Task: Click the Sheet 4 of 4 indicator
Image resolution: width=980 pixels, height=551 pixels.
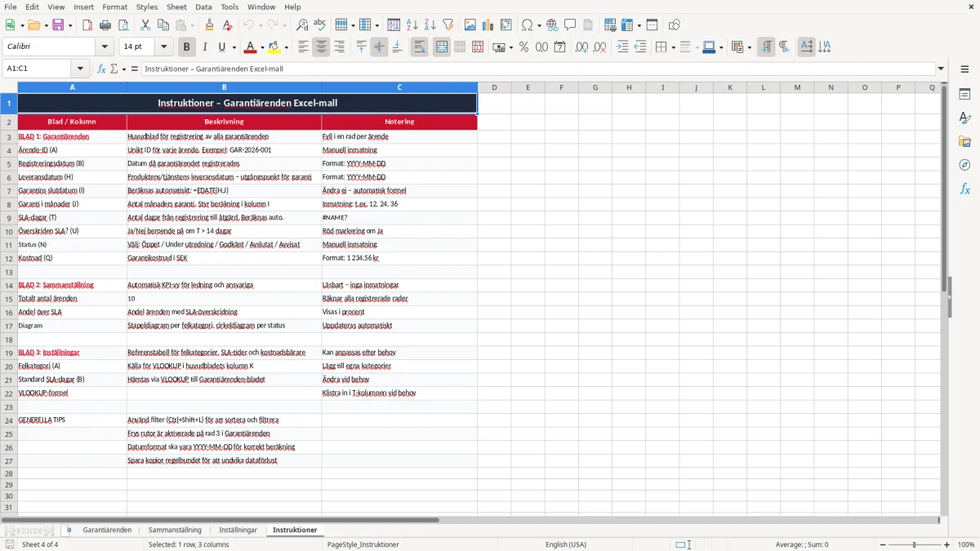Action: [x=40, y=544]
